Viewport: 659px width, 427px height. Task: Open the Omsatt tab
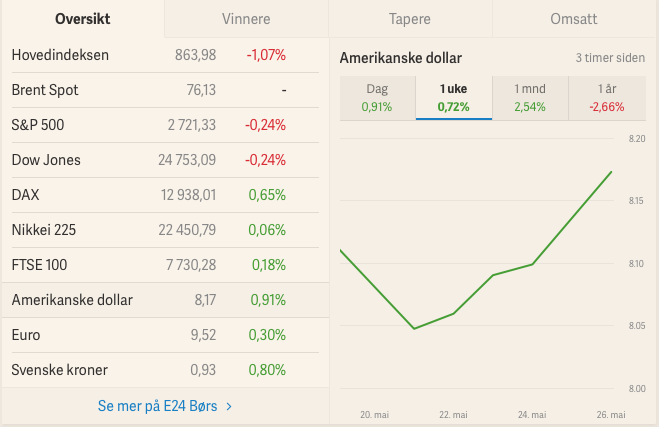574,19
